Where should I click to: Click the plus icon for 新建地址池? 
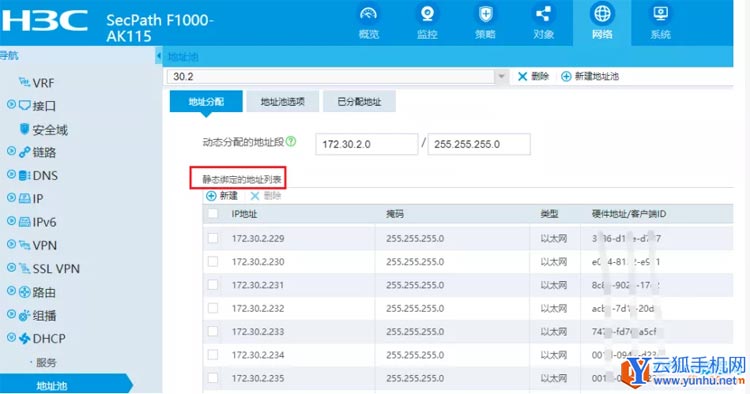(566, 76)
